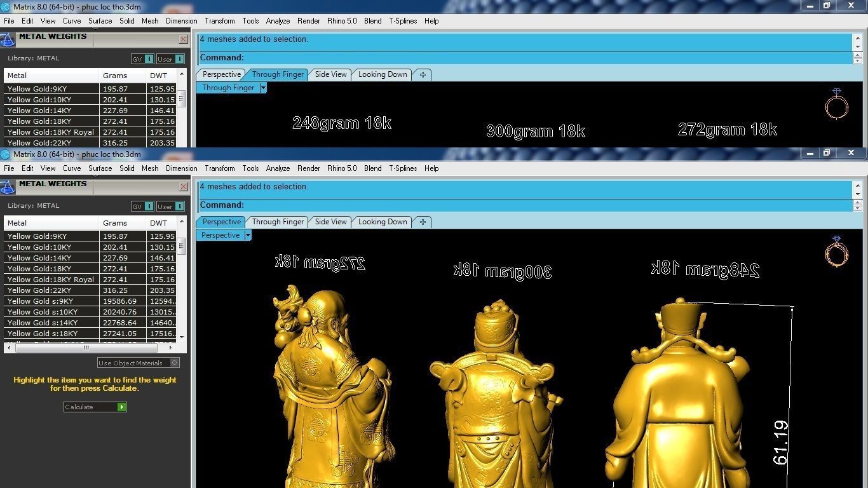Click 300gram 18k text in upper viewport

[x=536, y=132]
